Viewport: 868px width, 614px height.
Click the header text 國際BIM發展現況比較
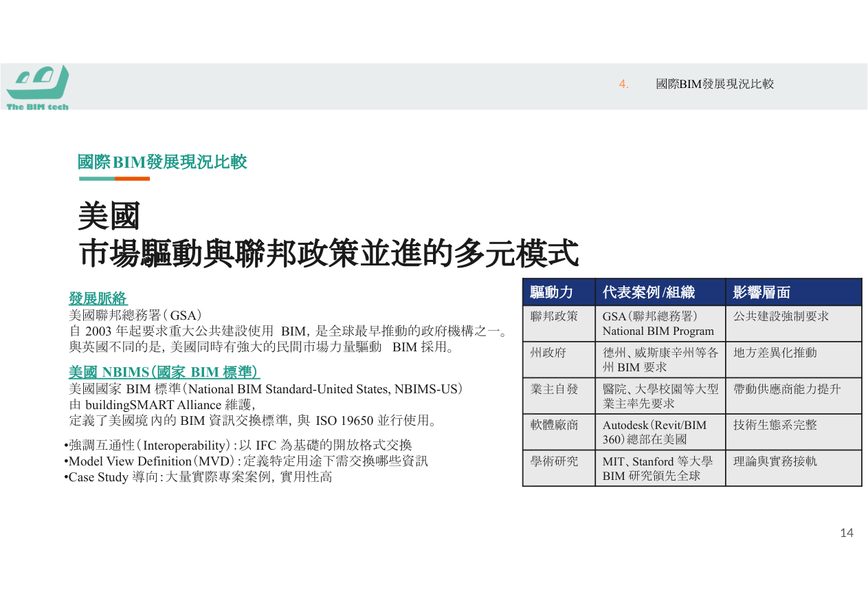[x=715, y=84]
